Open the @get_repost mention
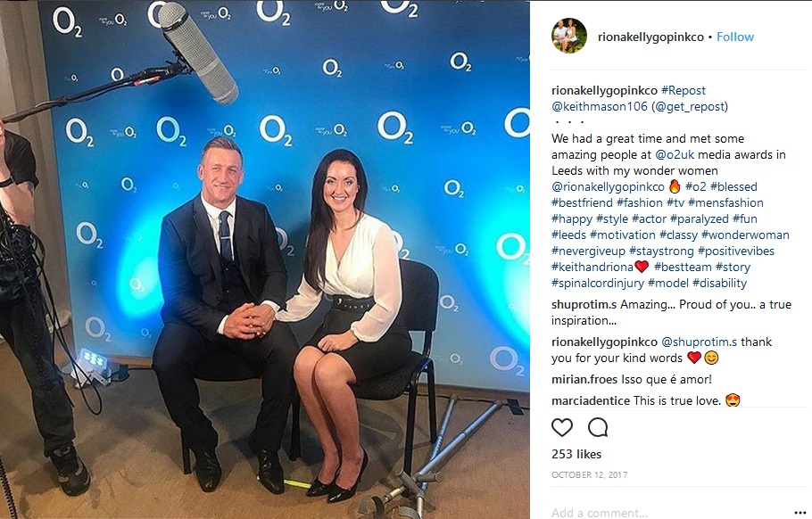Image resolution: width=812 pixels, height=519 pixels. pos(689,106)
